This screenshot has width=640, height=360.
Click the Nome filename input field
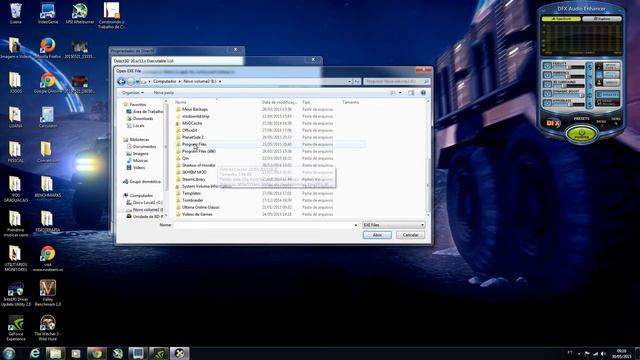pyautogui.click(x=266, y=225)
